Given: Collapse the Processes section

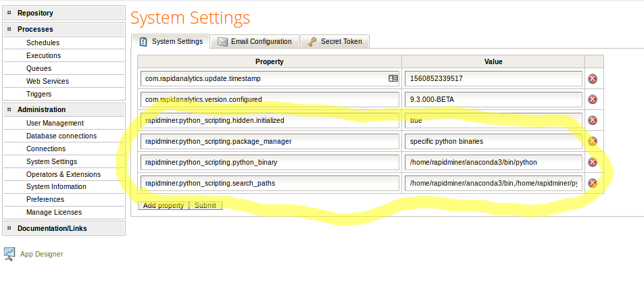Looking at the screenshot, I should [x=9, y=29].
